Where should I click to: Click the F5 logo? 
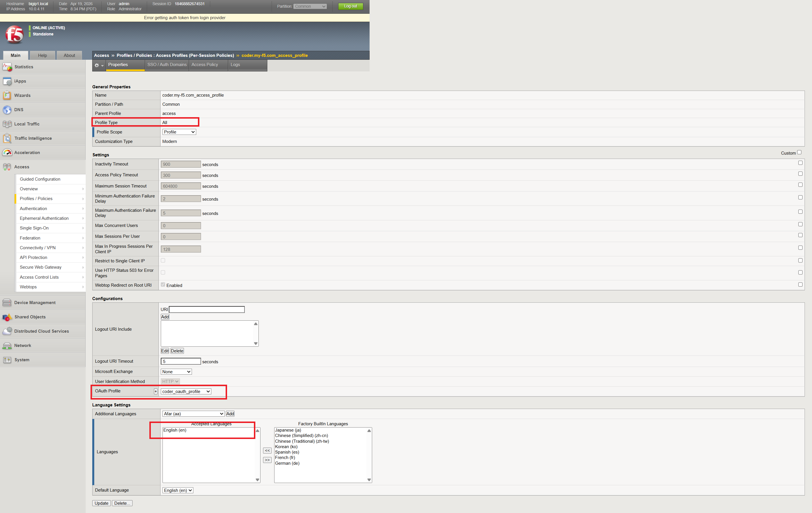[15, 35]
